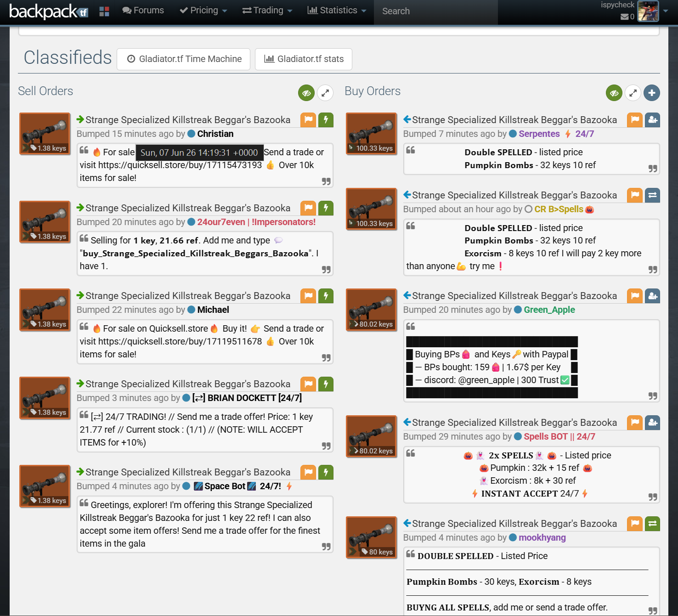Open 24our7even | !Impersonators! user profile

(256, 222)
